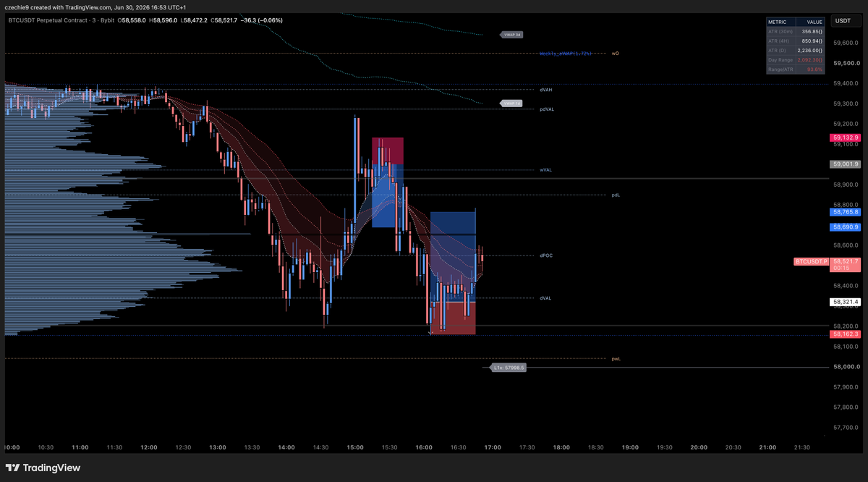Click the 11:00 time axis label
868x482 pixels.
[x=80, y=447]
